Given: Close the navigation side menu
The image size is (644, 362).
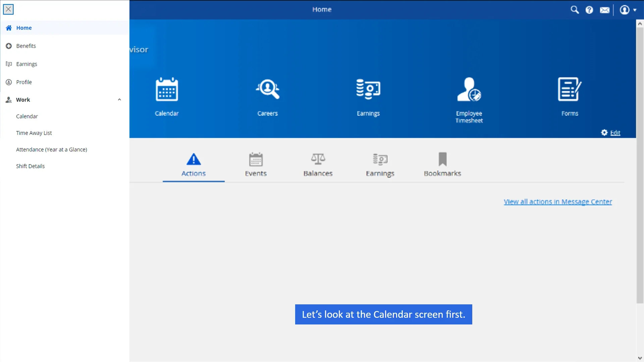Looking at the screenshot, I should 8,9.
